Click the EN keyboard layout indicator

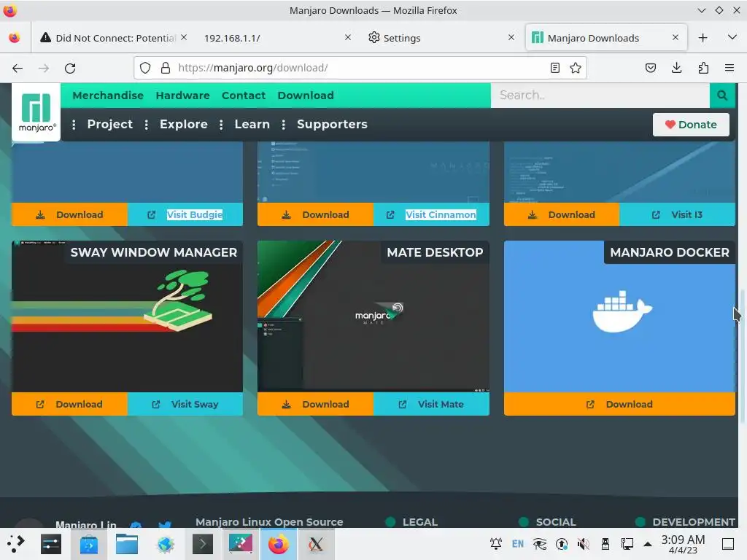coord(518,544)
